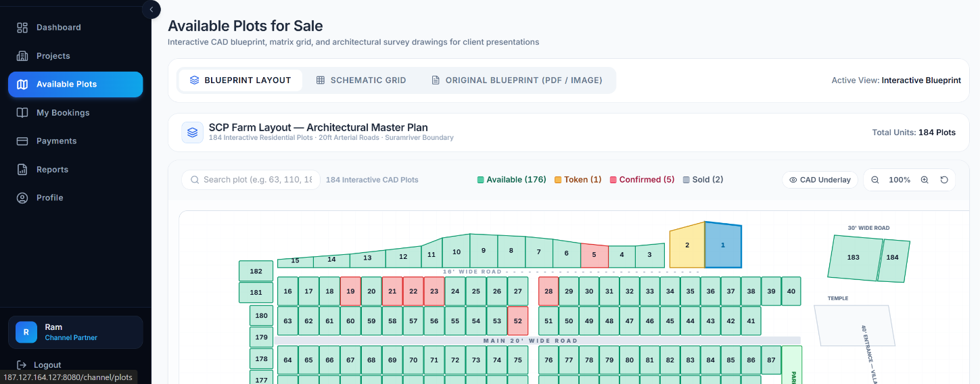
Task: Select confirmed plot 52
Action: pyautogui.click(x=517, y=321)
